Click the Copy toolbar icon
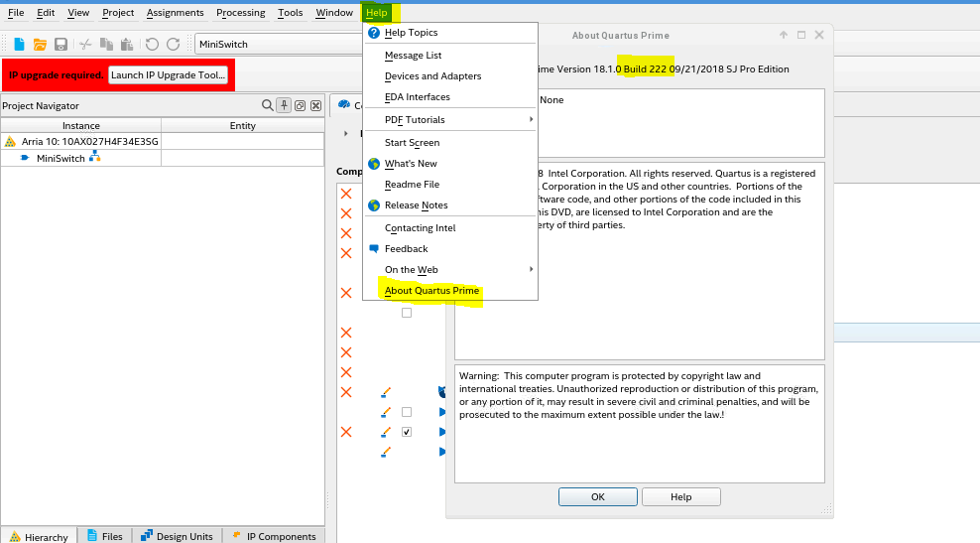The image size is (980, 543). pos(106,44)
